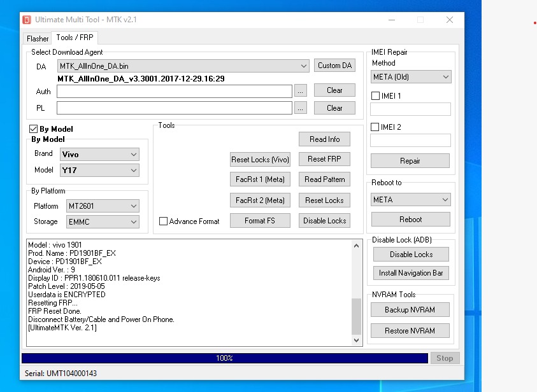Select the Tools / FRP tab
Image resolution: width=537 pixels, height=392 pixels.
coord(75,38)
